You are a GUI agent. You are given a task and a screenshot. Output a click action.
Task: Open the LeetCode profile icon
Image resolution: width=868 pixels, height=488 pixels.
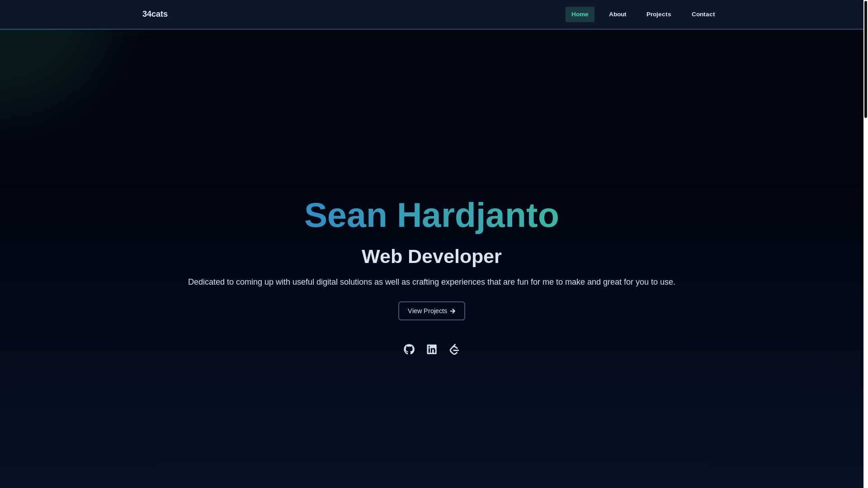pos(454,349)
